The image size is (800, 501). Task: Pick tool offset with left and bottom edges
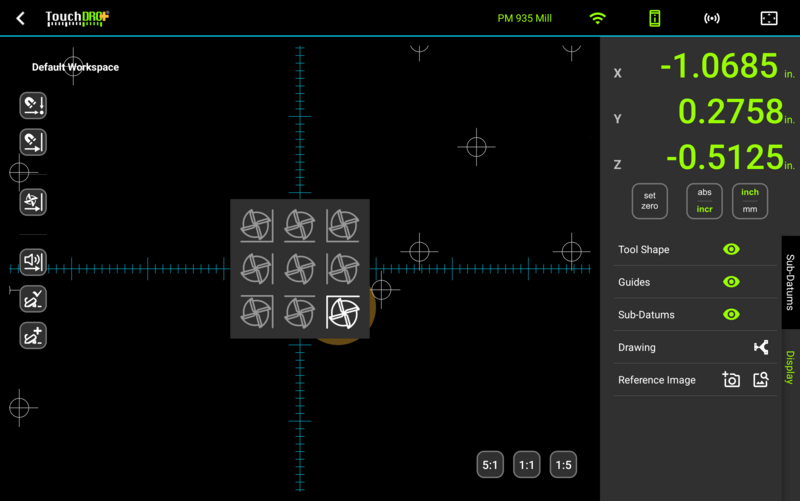point(343,226)
